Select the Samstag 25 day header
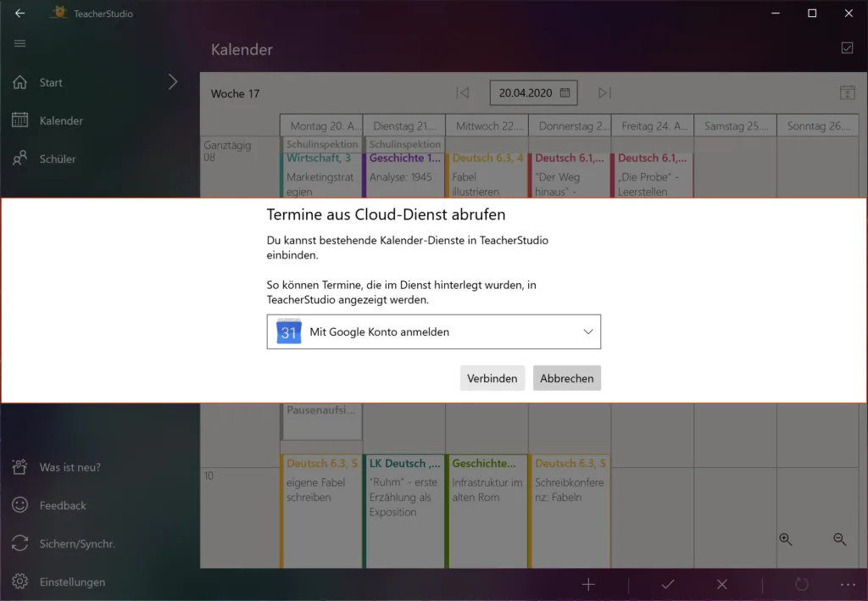 pyautogui.click(x=736, y=125)
